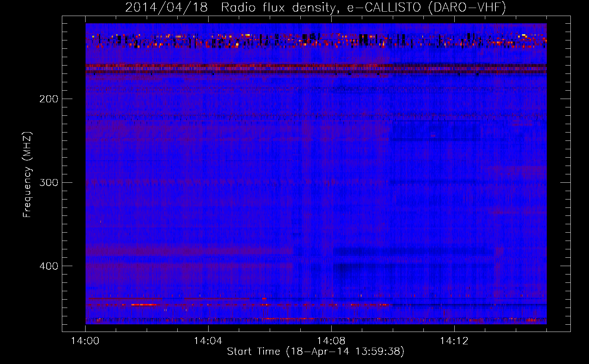
Task: Click the 14:00 time tick label
Action: point(85,341)
